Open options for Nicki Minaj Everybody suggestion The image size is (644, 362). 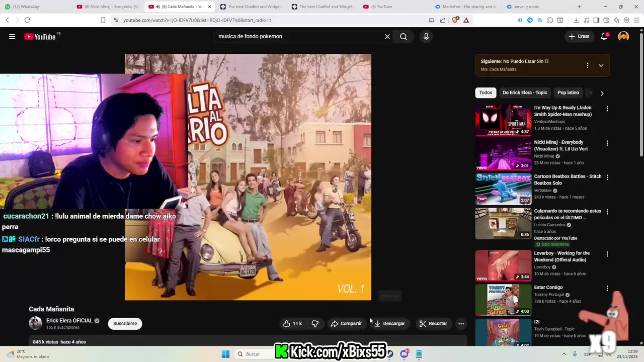tap(607, 143)
